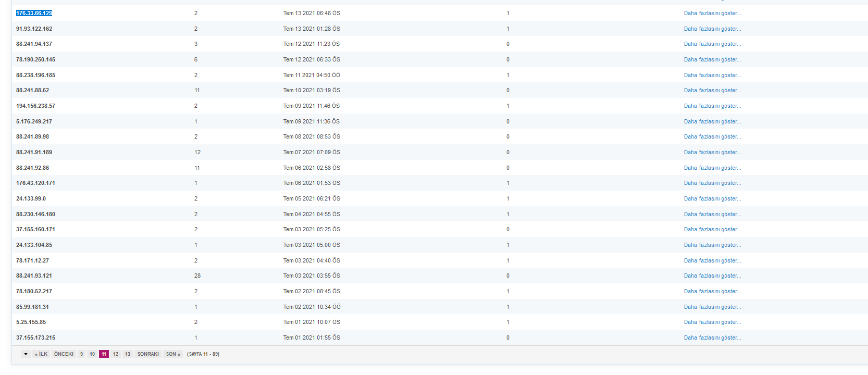Show more for IP 24.133.99.0
Screen dimensions: 868x375
click(712, 198)
